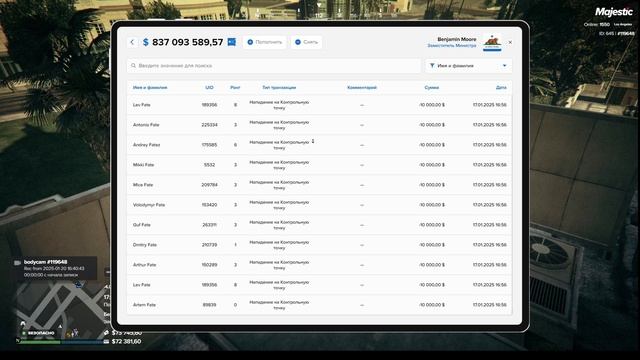Click the Majestic logo

(614, 12)
